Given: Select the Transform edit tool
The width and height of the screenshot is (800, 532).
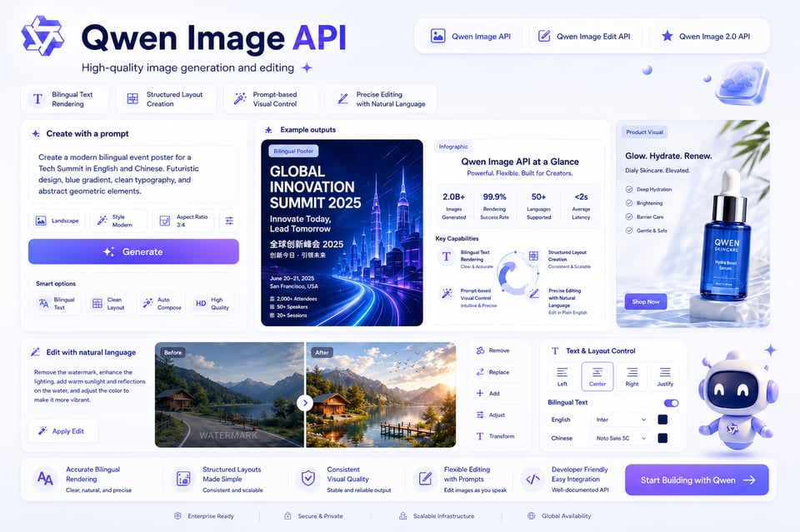Looking at the screenshot, I should pos(495,436).
